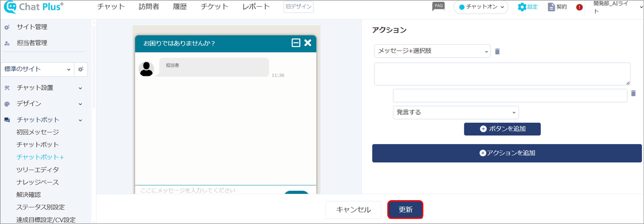The height and width of the screenshot is (224, 644).
Task: Select チャットボット+ in sidebar
Action: tap(40, 157)
